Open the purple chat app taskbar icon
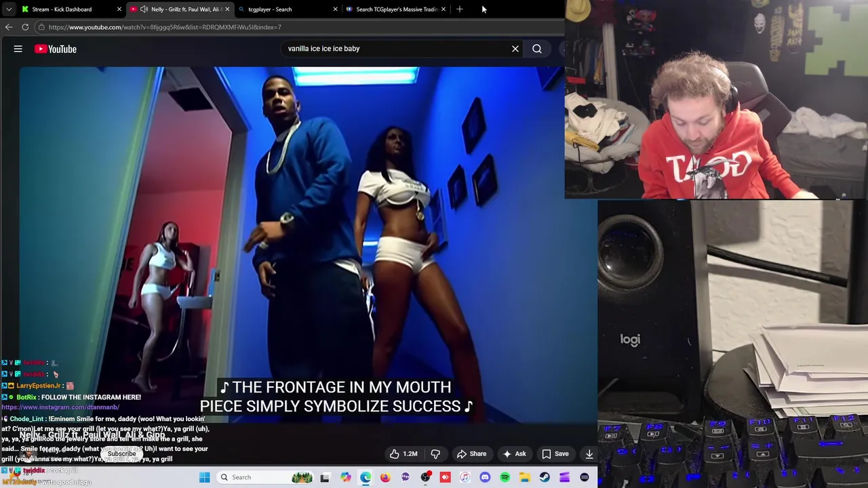Viewport: 868px width, 488px height. [406, 477]
